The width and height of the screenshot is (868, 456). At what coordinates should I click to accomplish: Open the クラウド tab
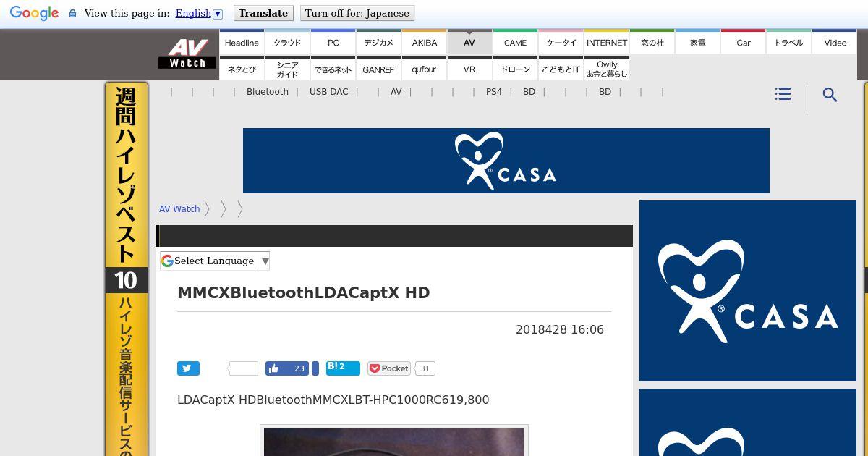(287, 42)
